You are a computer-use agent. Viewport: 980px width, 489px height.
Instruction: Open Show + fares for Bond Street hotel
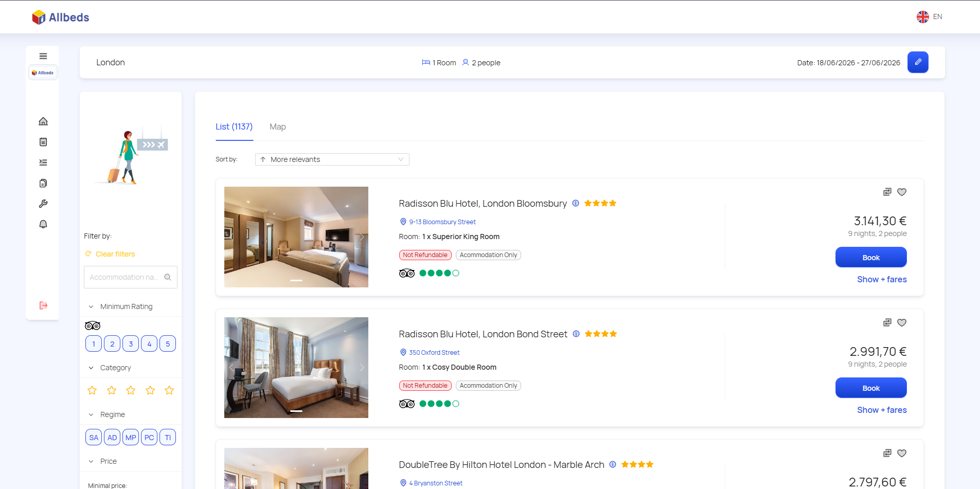coord(882,410)
